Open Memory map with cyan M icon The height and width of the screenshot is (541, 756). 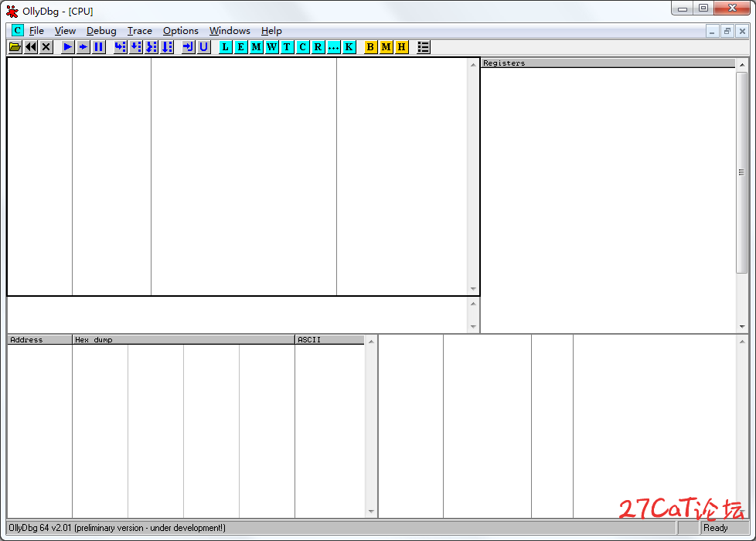coord(256,47)
